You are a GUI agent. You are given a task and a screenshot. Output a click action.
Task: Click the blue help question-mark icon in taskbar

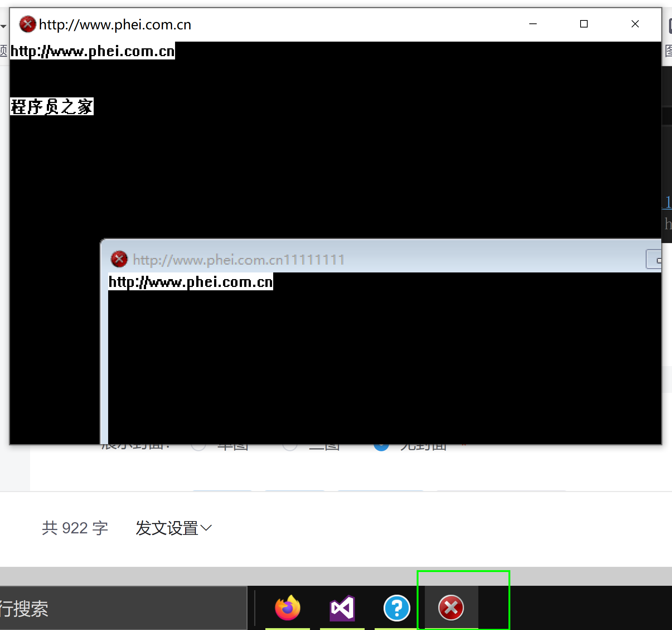coord(396,608)
